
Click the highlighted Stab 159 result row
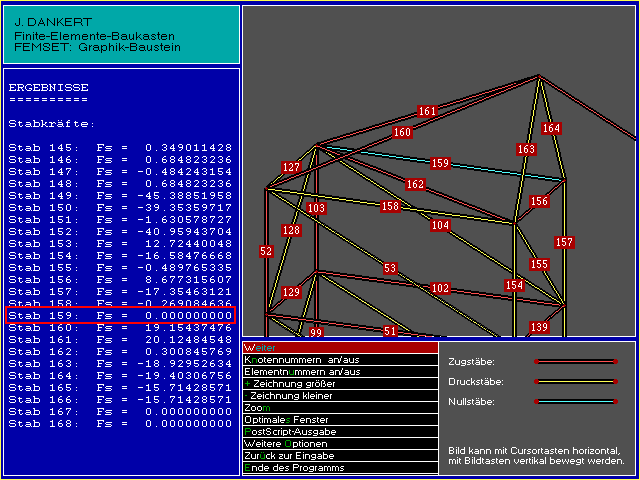[120, 316]
